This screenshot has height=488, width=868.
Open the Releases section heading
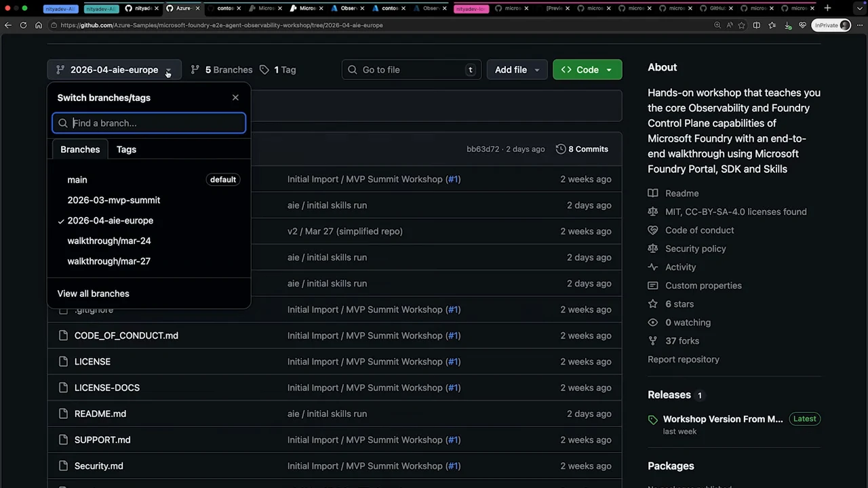click(669, 394)
